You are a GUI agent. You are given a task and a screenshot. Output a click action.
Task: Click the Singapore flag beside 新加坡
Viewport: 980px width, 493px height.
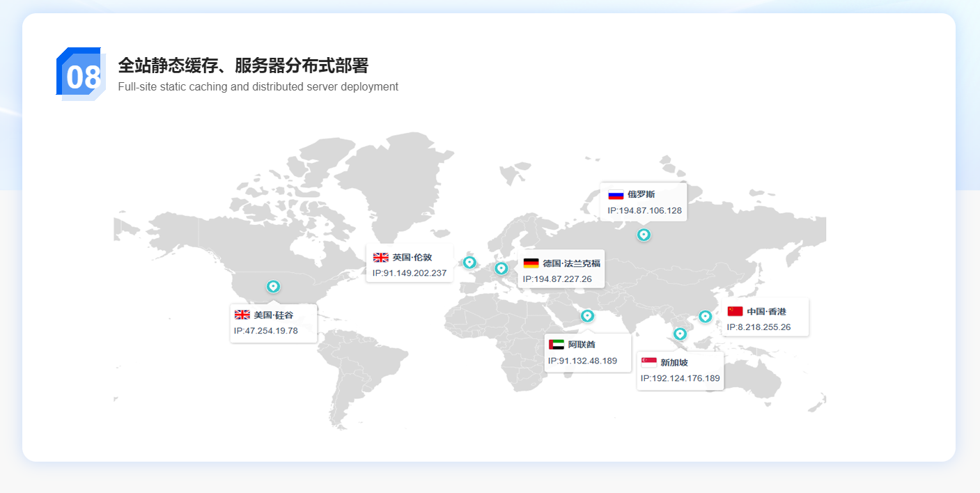[x=648, y=363]
